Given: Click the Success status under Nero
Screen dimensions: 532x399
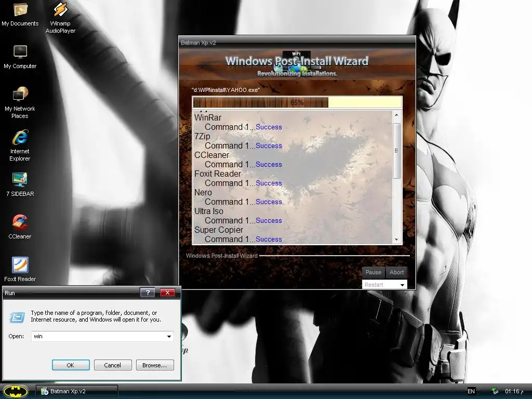Looking at the screenshot, I should click(x=269, y=202).
